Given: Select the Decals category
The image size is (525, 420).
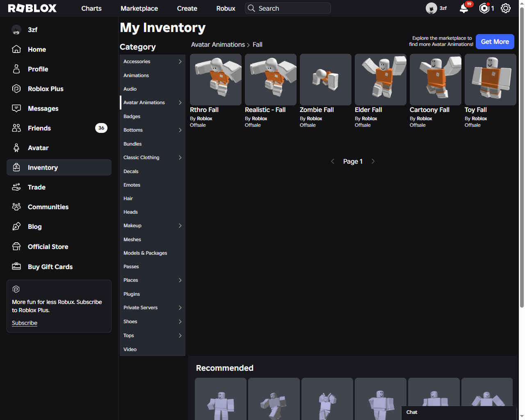Looking at the screenshot, I should tap(153, 171).
